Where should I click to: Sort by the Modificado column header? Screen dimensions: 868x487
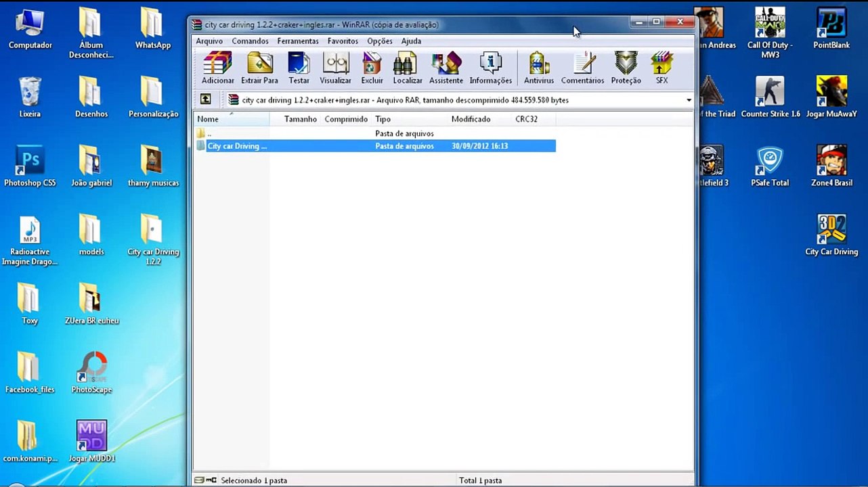tap(479, 119)
